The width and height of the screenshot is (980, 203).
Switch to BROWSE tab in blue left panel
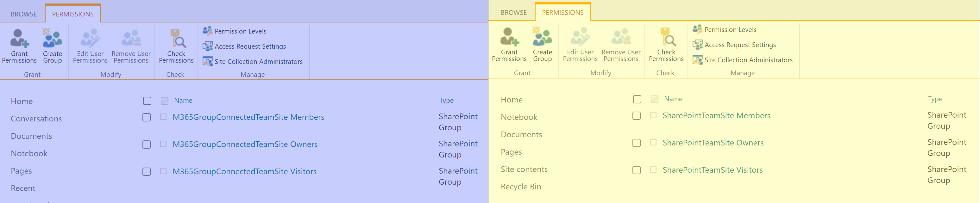[24, 14]
